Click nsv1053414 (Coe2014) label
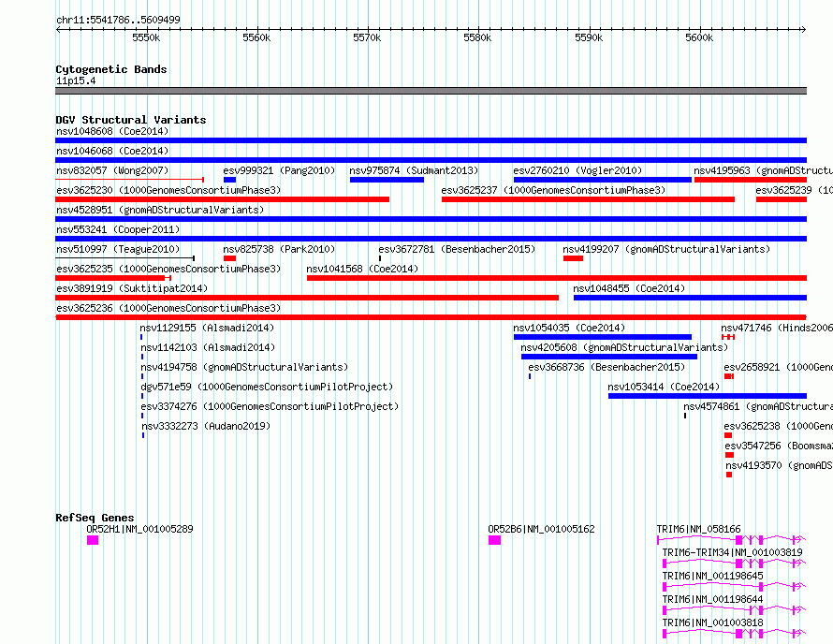The height and width of the screenshot is (644, 833). coord(665,387)
